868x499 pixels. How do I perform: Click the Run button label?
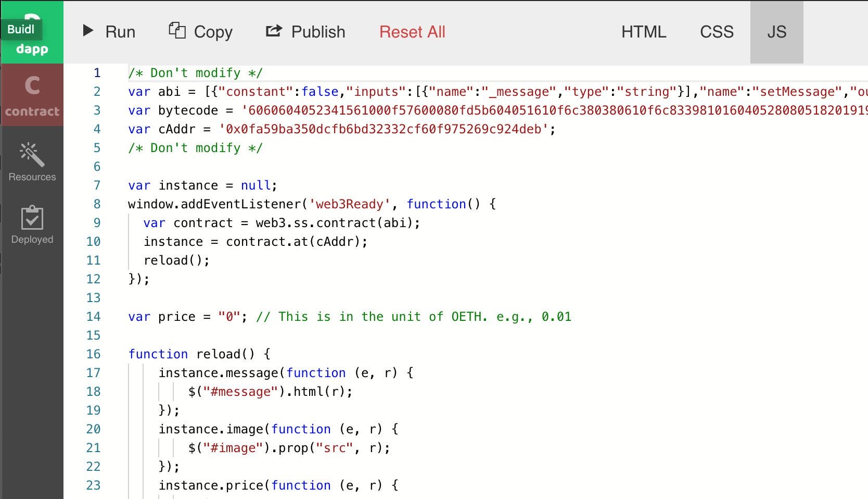120,32
